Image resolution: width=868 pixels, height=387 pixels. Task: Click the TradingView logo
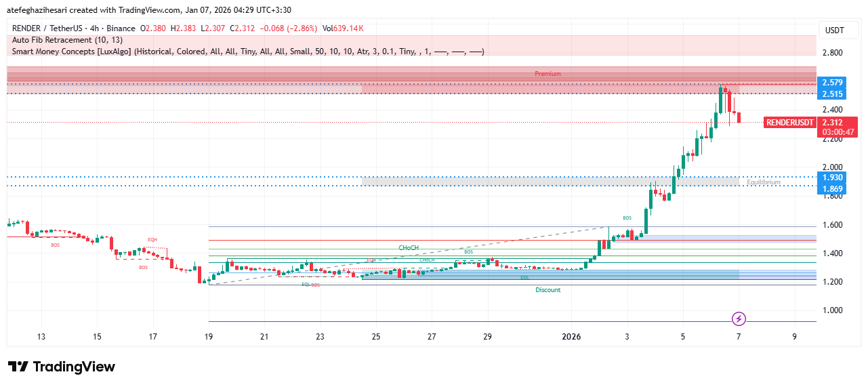tap(62, 367)
